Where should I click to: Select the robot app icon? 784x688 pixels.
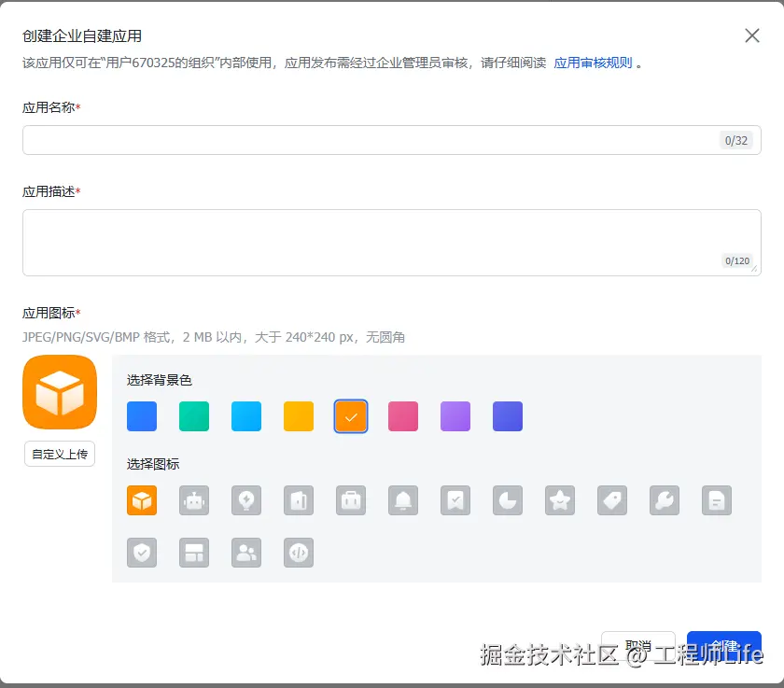[x=194, y=500]
